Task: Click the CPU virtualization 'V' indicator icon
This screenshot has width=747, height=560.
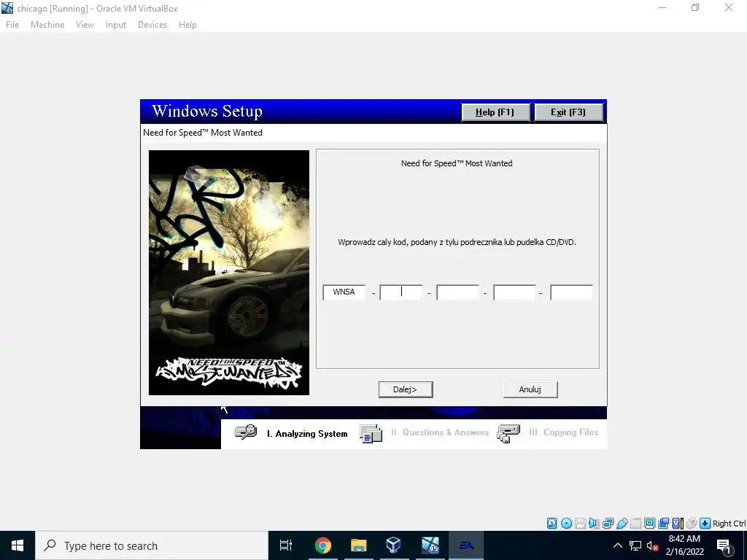Action: click(677, 524)
